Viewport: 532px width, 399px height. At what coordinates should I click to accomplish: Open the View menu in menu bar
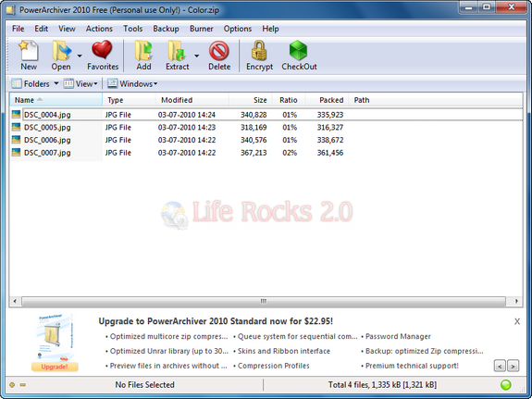(x=67, y=29)
